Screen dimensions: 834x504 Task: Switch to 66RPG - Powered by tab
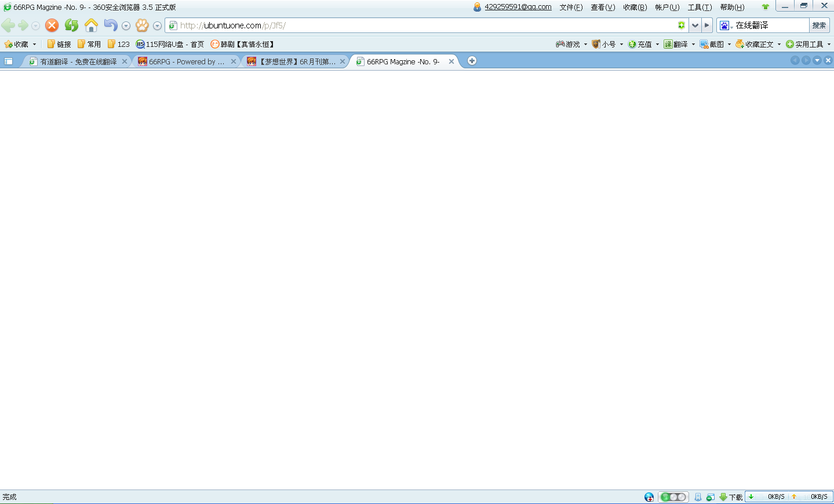point(187,61)
